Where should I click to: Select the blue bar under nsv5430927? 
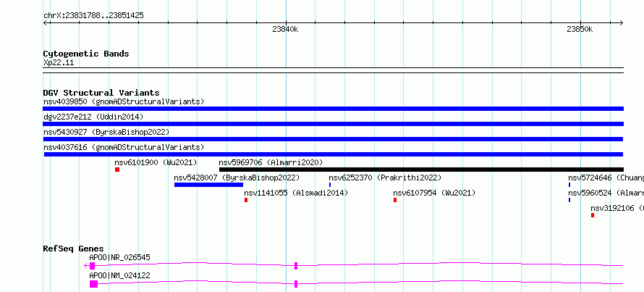[333, 139]
